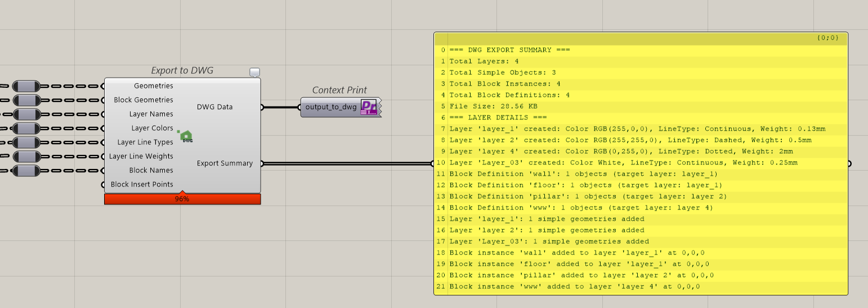Click the capsule wired to Layer Line Weights
This screenshot has width=868, height=308.
click(26, 157)
